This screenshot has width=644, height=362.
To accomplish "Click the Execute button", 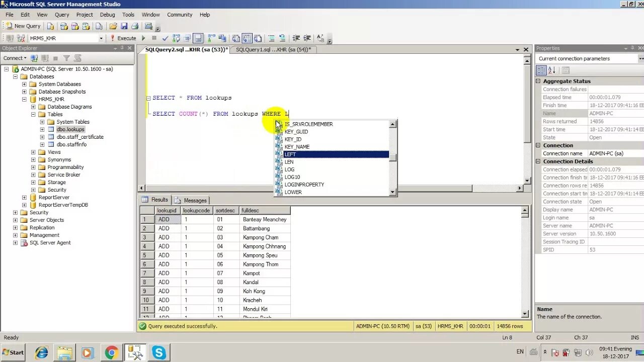I will [x=123, y=38].
